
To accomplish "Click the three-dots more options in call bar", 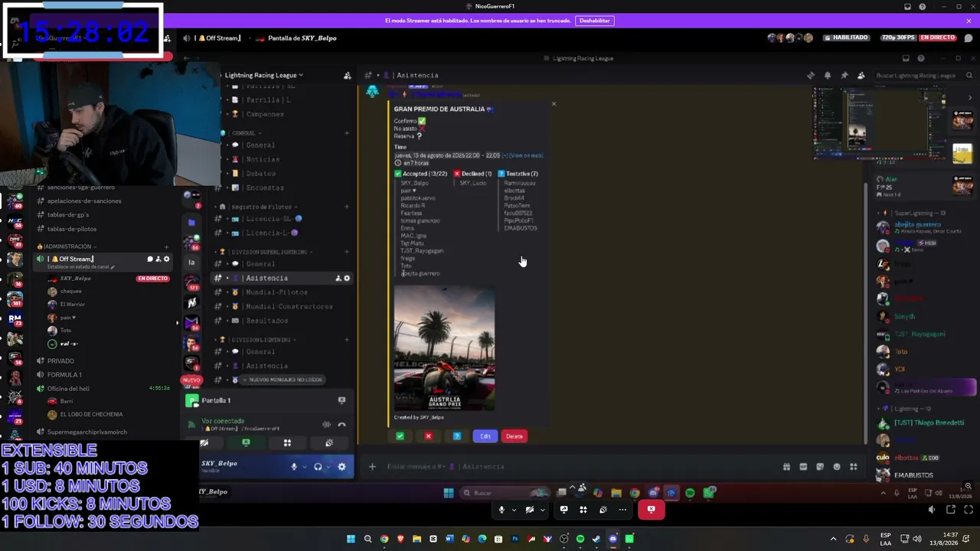I will [622, 510].
